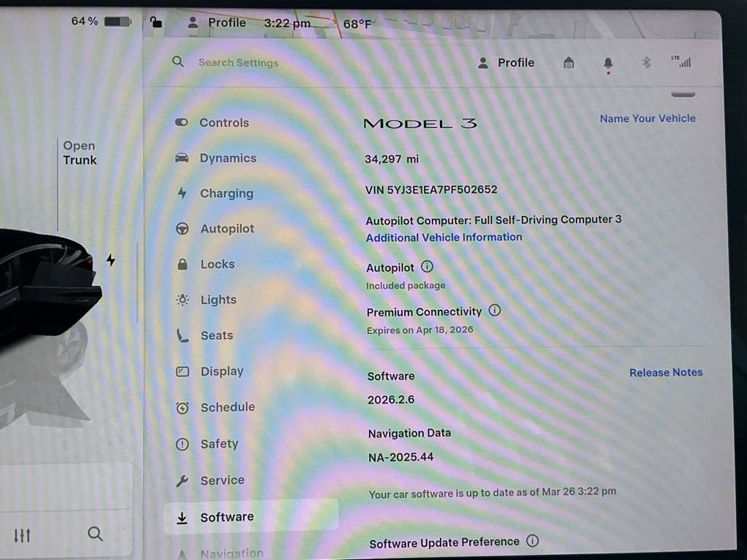
Task: Tap the lock icon in the status bar
Action: pyautogui.click(x=156, y=22)
